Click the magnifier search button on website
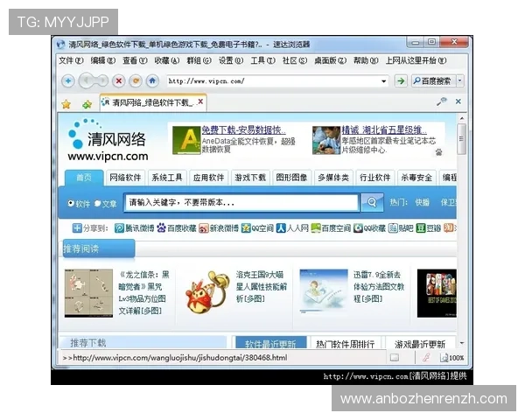The width and height of the screenshot is (525, 420). [372, 202]
